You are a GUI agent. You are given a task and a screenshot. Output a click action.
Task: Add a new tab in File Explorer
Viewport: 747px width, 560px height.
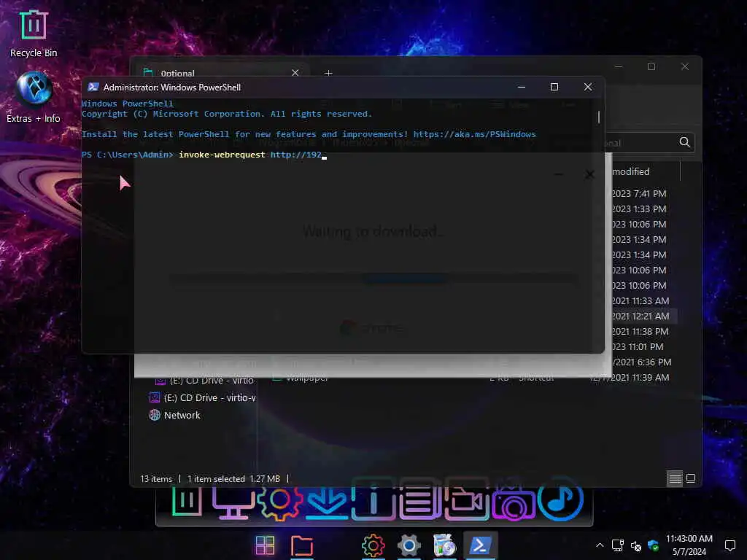click(328, 73)
